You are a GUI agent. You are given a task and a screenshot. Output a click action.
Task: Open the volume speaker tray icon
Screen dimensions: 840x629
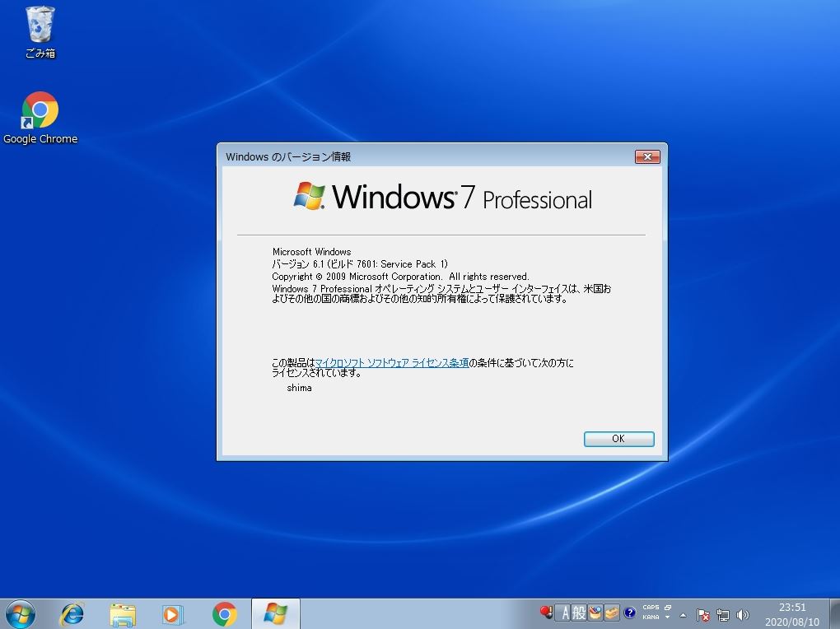point(743,615)
